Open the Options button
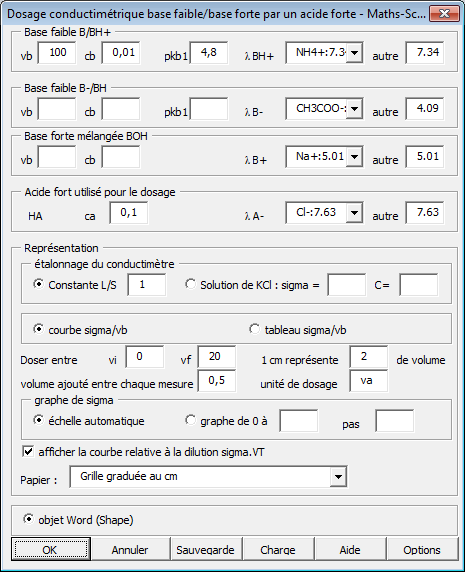 [422, 549]
